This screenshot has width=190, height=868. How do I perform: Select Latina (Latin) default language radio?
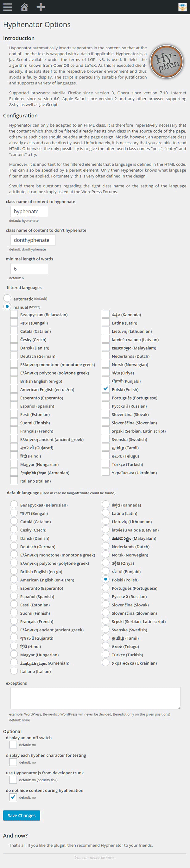click(106, 513)
